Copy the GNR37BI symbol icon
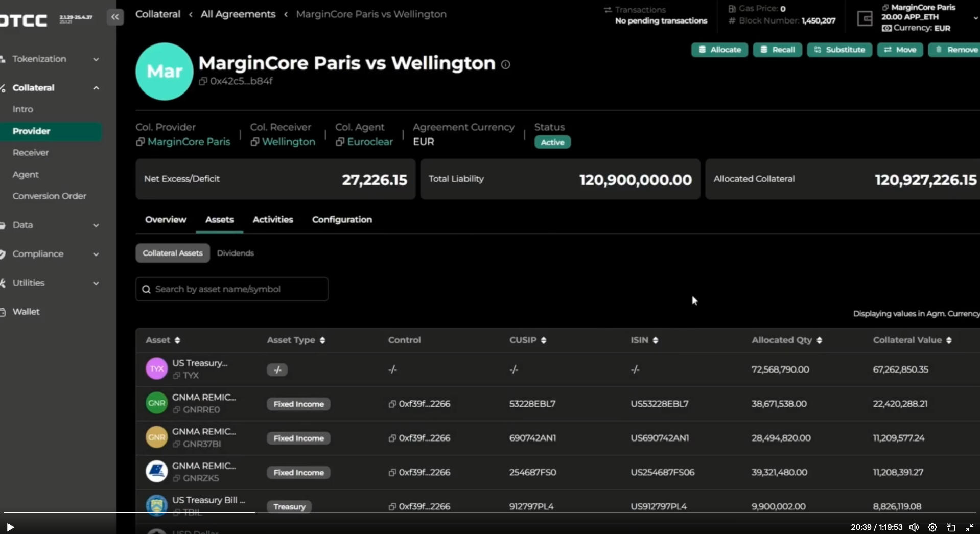 pyautogui.click(x=176, y=444)
